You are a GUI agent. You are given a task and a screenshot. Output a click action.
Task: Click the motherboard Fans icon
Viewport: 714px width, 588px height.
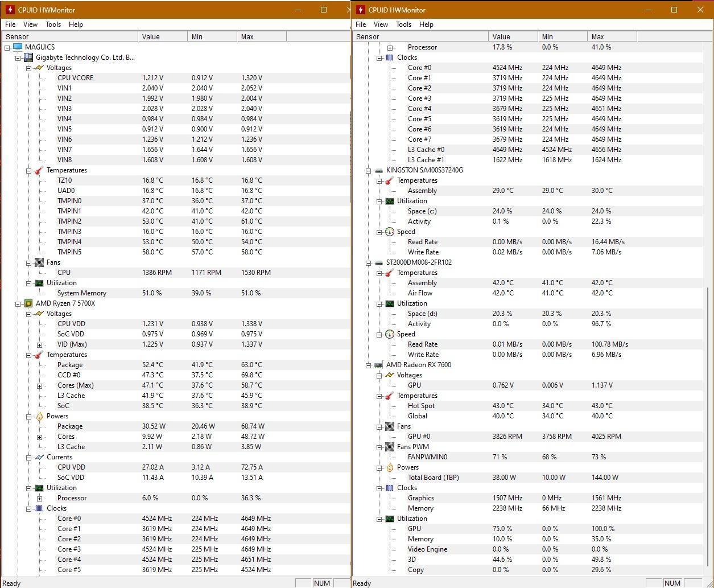pos(39,262)
